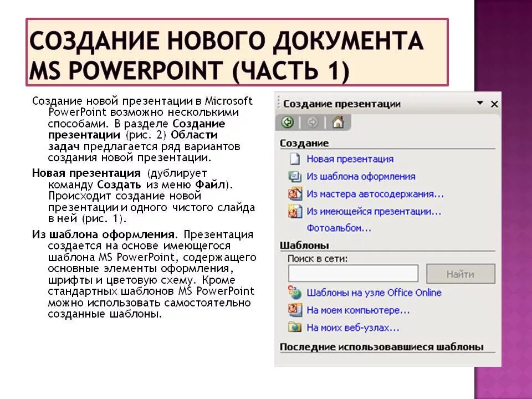Click the icon beside Из мастера автосодержания
Viewport: 532px width, 399px height.
tap(294, 194)
